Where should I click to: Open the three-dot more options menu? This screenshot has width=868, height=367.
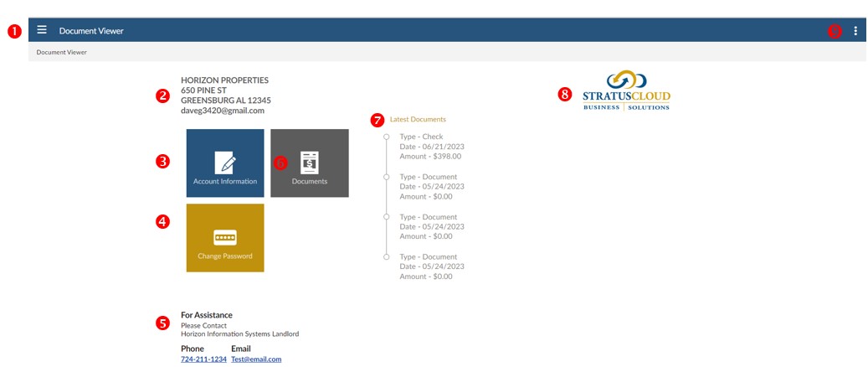click(x=855, y=31)
